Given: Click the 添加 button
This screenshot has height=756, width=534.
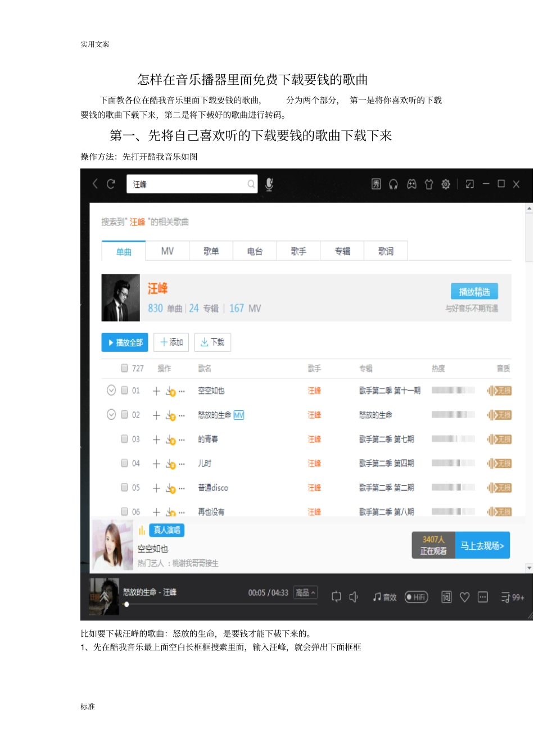Looking at the screenshot, I should [x=171, y=342].
